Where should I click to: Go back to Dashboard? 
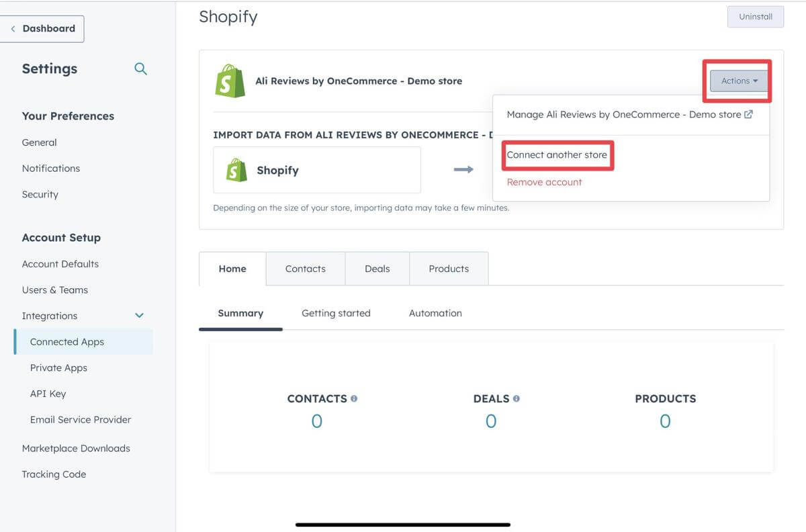pos(42,28)
